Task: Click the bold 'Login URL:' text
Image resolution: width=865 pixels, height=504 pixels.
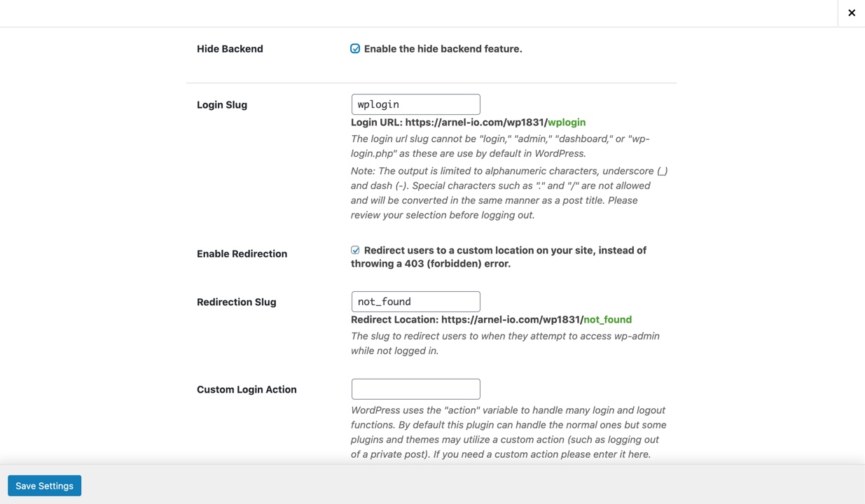Action: coord(377,122)
